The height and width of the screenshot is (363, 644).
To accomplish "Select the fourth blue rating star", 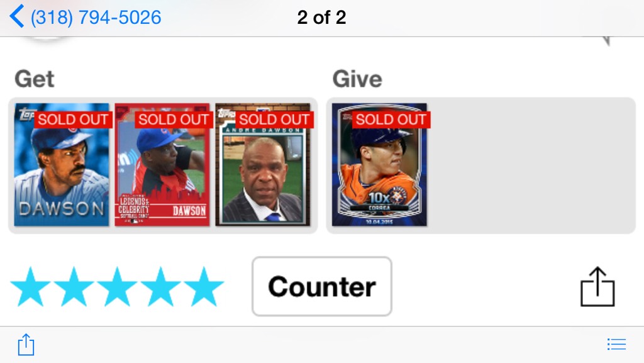I will point(160,287).
